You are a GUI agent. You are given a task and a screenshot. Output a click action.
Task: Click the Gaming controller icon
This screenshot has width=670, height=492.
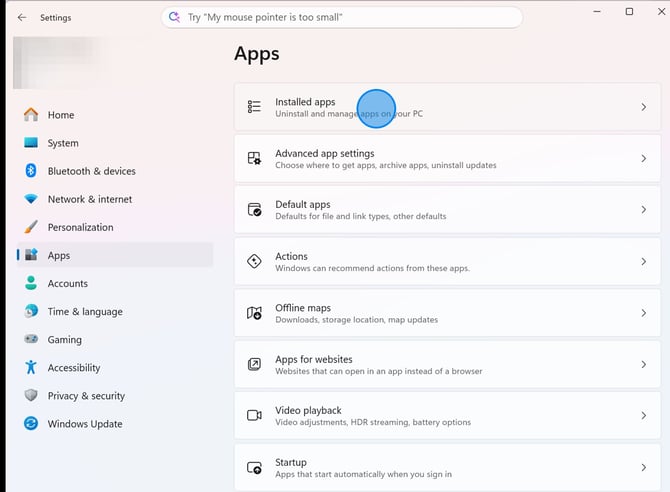31,339
